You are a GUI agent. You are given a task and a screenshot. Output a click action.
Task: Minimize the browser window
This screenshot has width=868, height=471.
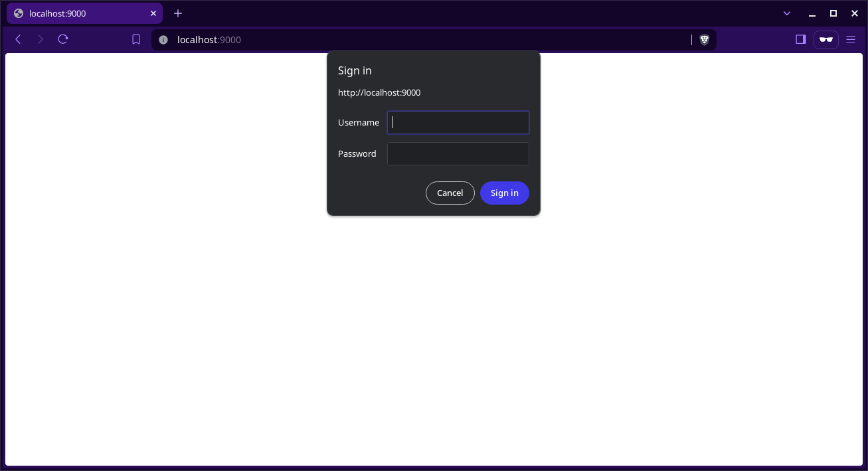tap(812, 13)
